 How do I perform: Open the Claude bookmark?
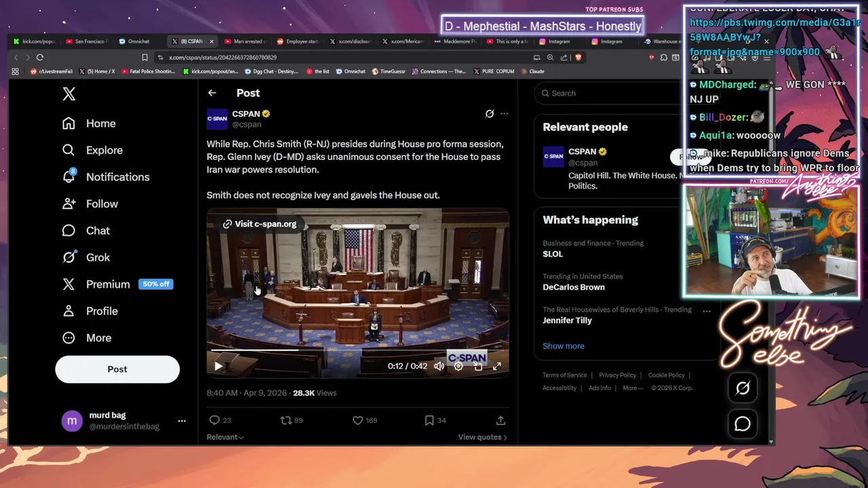click(532, 71)
